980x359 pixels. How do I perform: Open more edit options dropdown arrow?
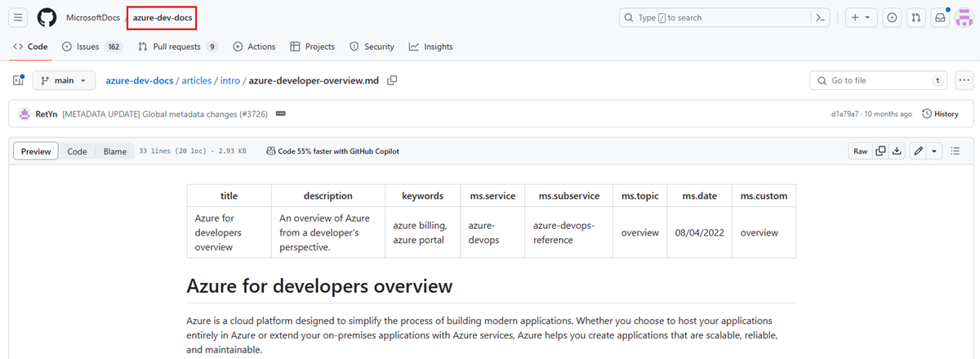click(934, 151)
